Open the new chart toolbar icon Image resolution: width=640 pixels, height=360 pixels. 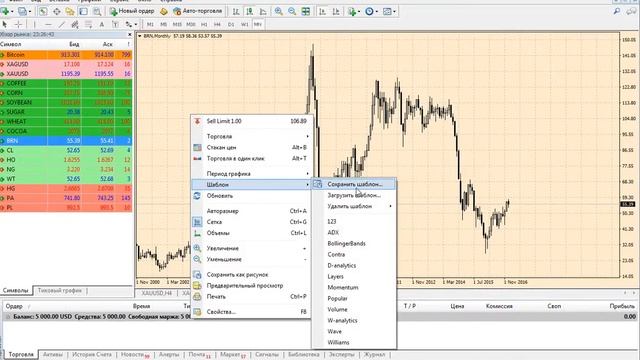click(x=5, y=11)
